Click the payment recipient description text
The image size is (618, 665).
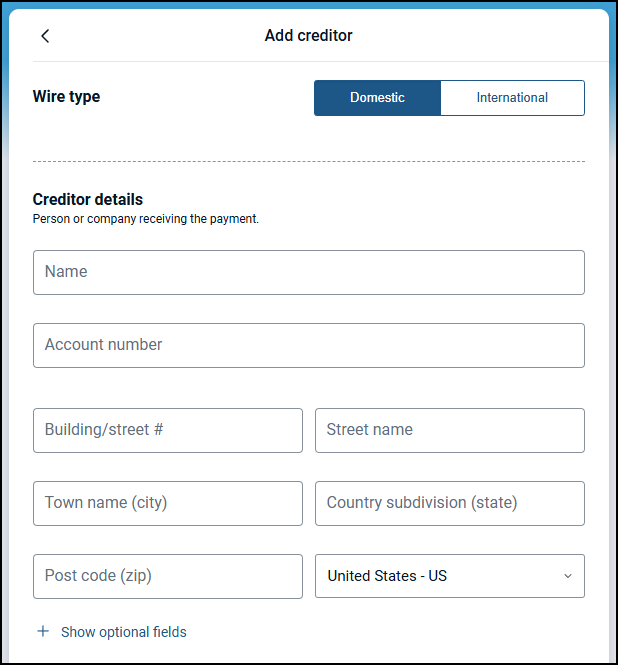[x=146, y=218]
